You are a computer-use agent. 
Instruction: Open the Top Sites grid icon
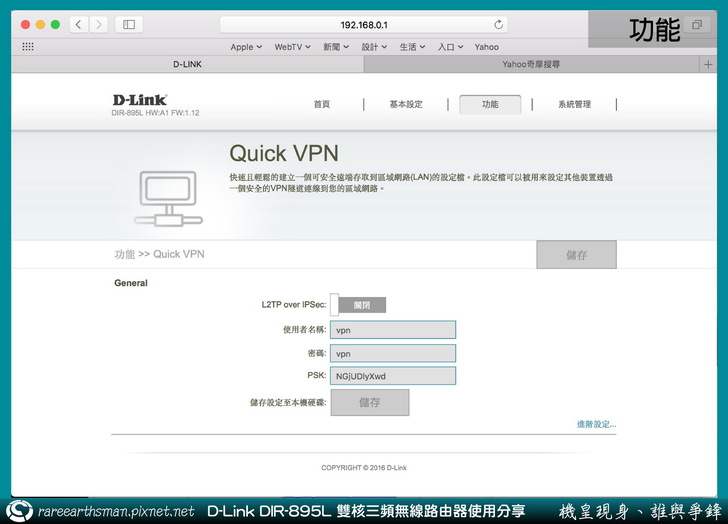(28, 46)
